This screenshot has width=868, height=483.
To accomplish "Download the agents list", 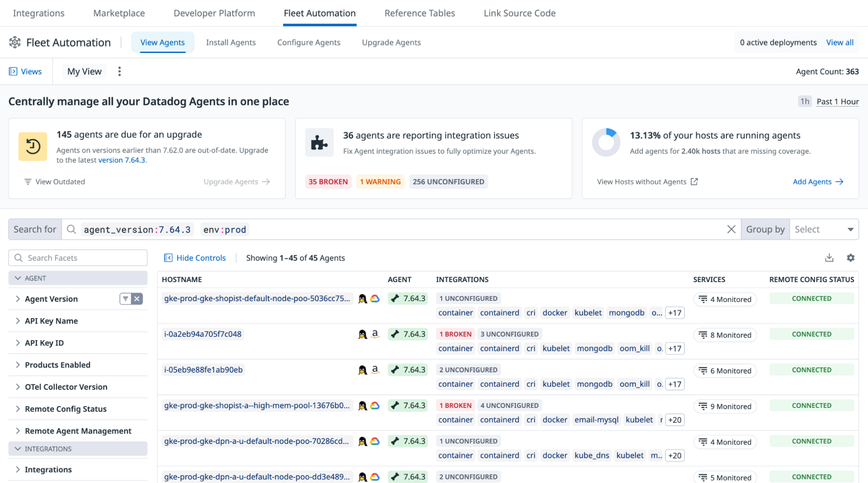I will 829,258.
